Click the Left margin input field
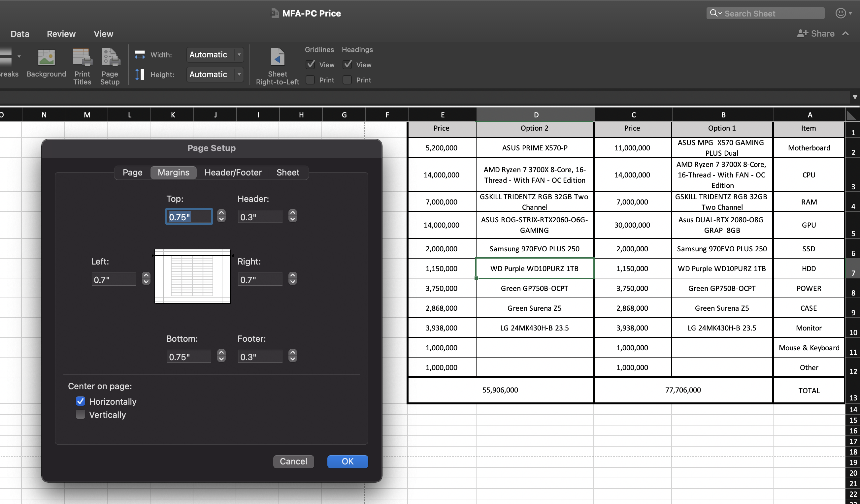 pos(113,280)
